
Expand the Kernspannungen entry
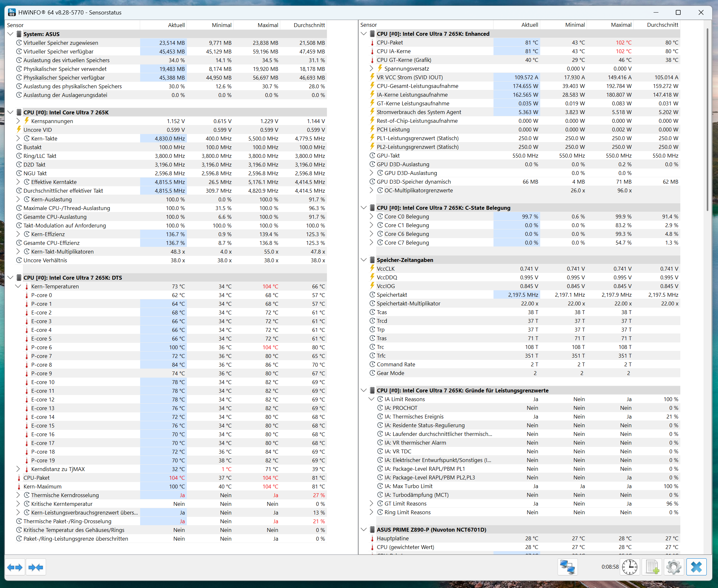point(18,120)
